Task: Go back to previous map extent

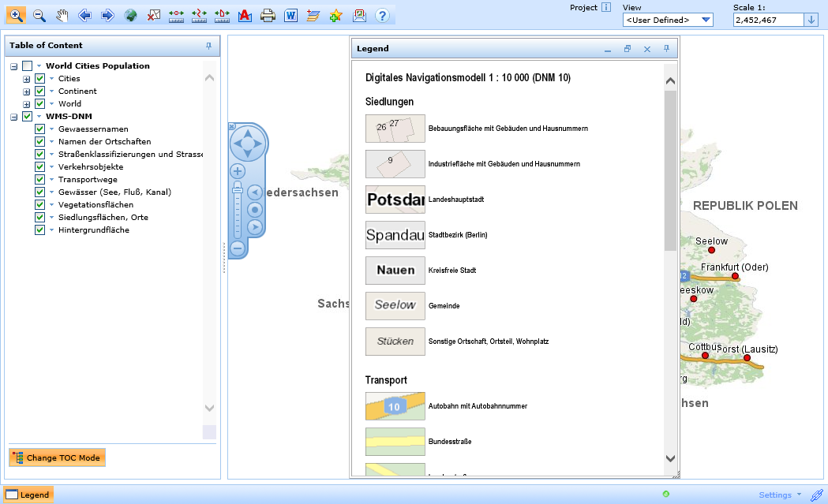Action: pyautogui.click(x=84, y=15)
